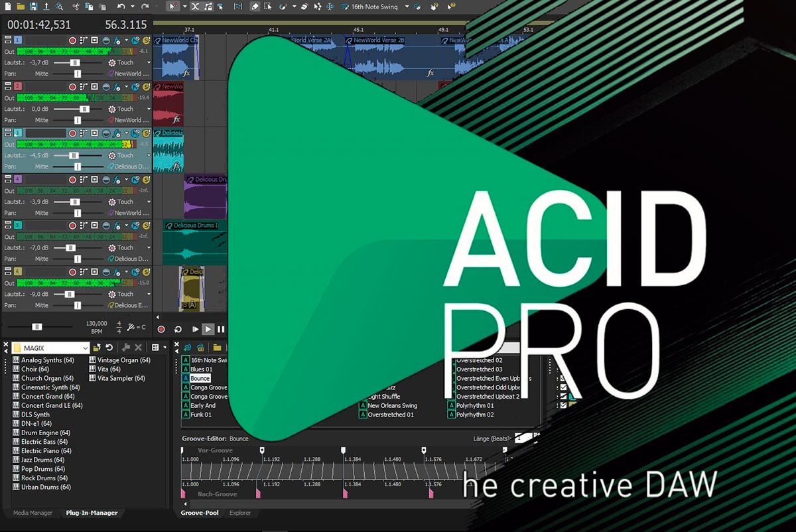Switch to the Plug-In-Manager tab
This screenshot has height=532, width=796.
pyautogui.click(x=92, y=513)
